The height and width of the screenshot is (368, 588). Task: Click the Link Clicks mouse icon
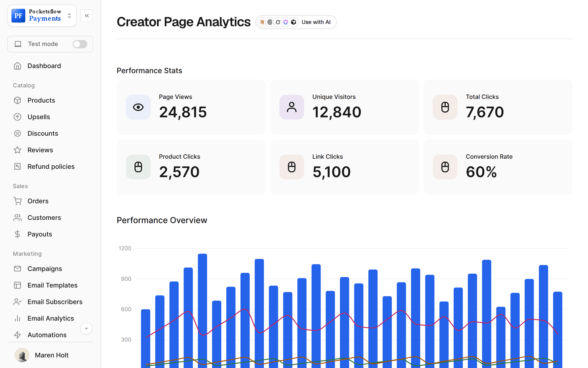(292, 167)
